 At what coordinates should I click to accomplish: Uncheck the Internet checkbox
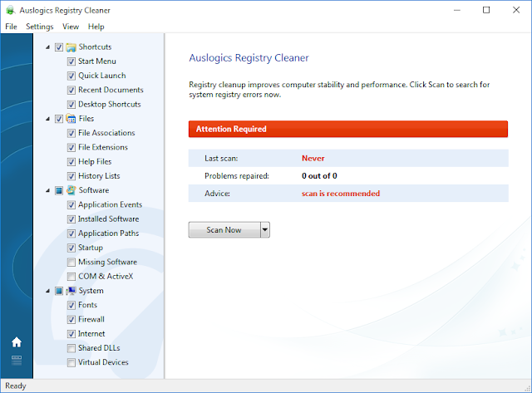pos(71,334)
